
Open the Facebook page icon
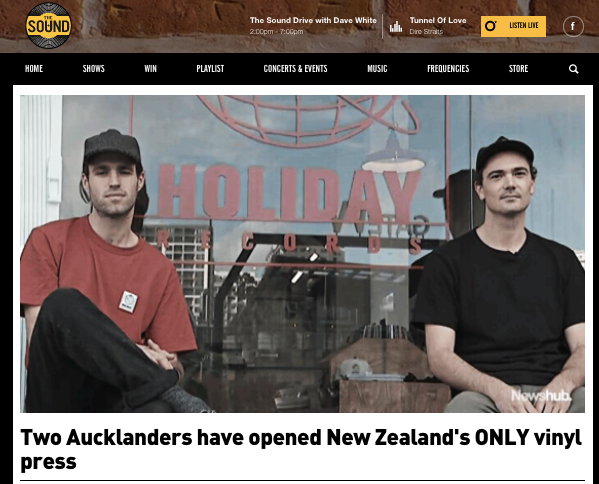573,26
